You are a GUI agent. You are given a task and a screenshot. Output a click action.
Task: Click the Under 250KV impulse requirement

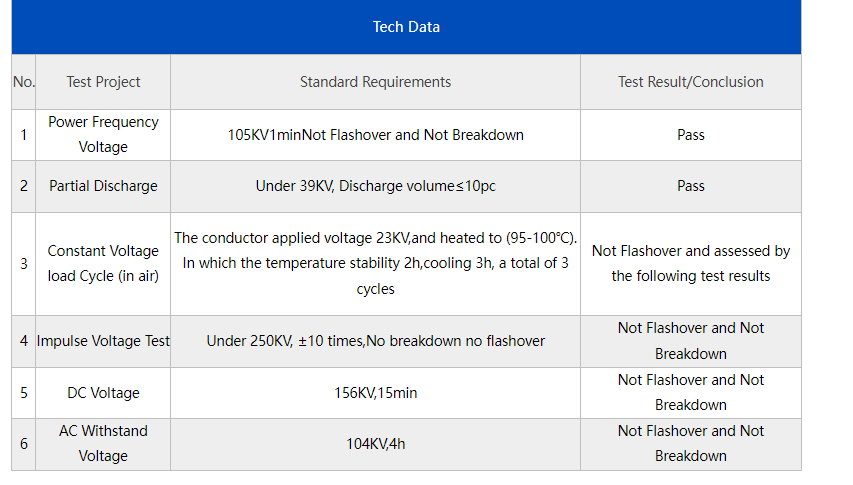[x=375, y=341]
